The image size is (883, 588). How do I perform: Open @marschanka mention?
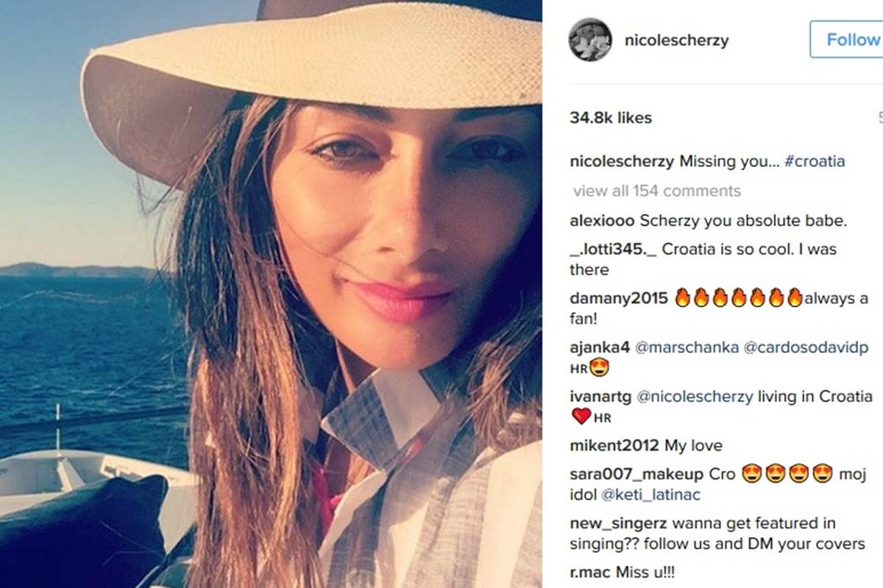687,348
